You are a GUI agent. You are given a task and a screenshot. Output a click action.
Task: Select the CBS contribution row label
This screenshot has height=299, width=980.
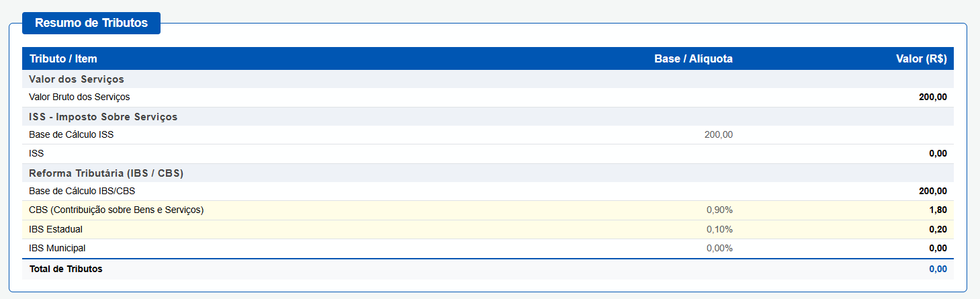click(x=116, y=210)
